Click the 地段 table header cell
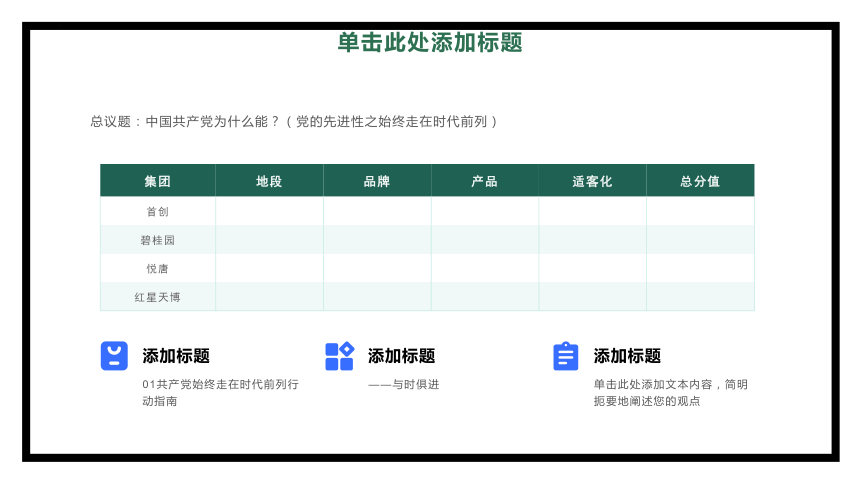This screenshot has height=484, width=860. 269,181
